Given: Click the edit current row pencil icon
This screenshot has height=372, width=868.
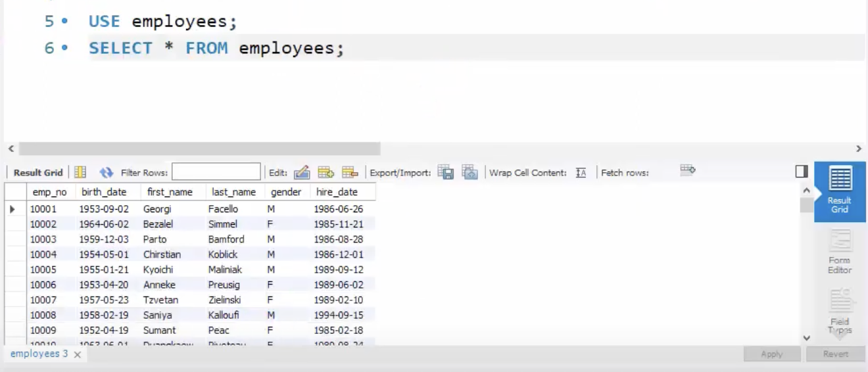Looking at the screenshot, I should tap(302, 172).
